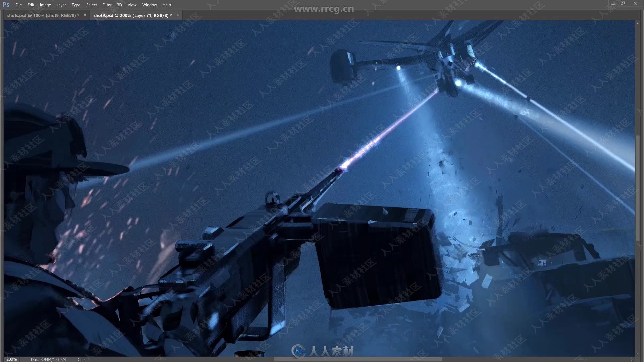Screen dimensions: 644x362
Task: Click the horizontal scrollbar thumb
Action: click(358, 359)
